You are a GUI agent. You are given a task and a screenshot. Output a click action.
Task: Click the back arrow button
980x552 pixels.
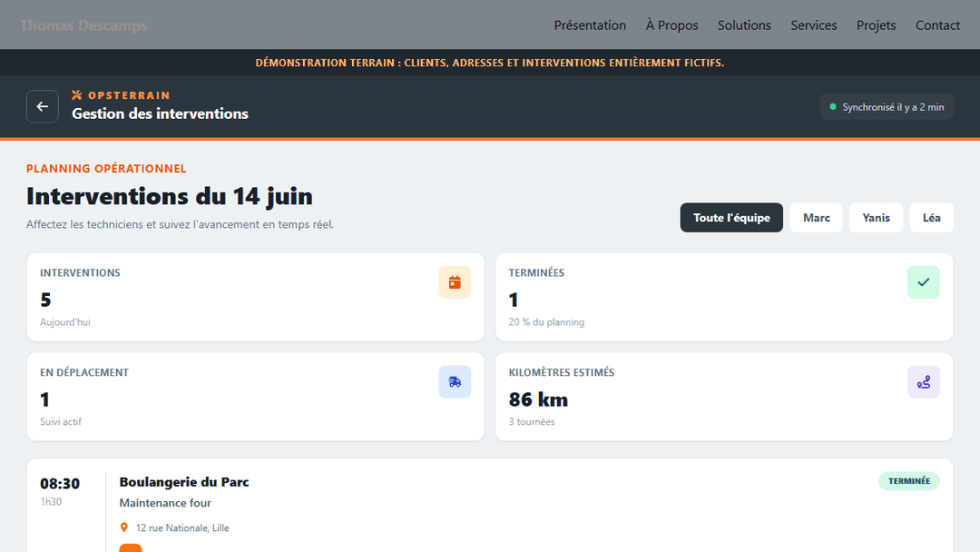click(x=43, y=106)
